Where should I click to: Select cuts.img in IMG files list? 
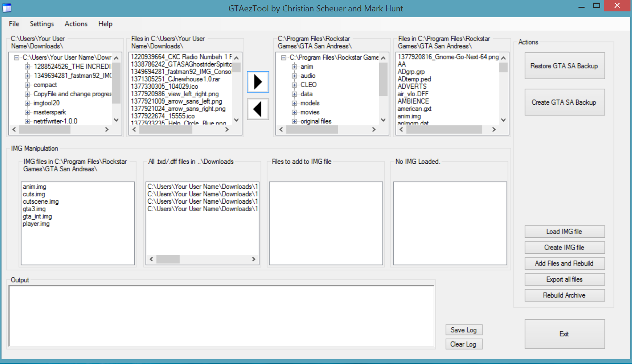pyautogui.click(x=34, y=194)
